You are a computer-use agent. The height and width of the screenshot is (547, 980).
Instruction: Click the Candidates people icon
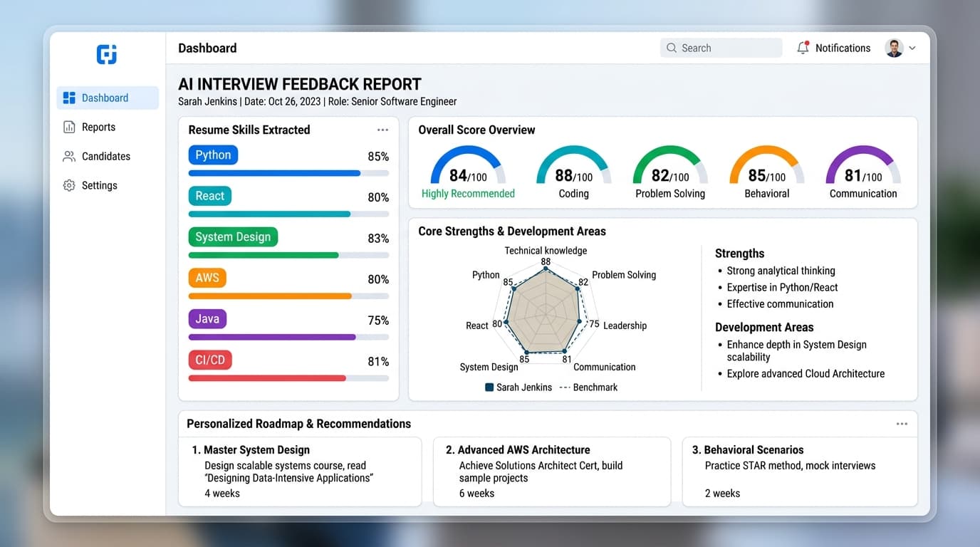[x=69, y=156]
